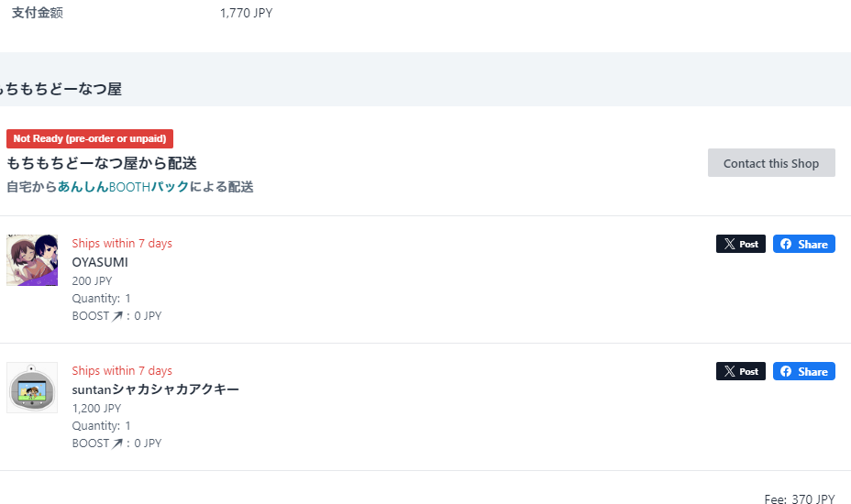Click the もちもちどーなつ屋 shop name header
Screen dimensions: 851x504
point(62,89)
